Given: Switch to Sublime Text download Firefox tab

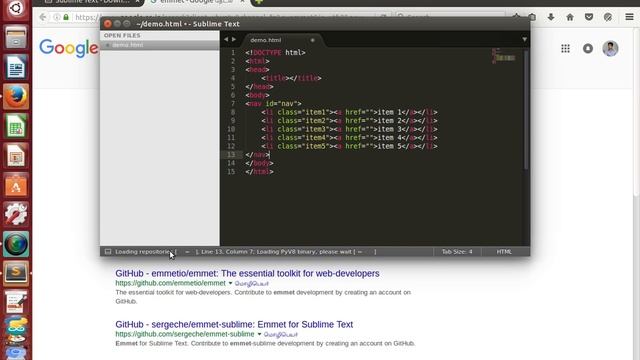Looking at the screenshot, I should pyautogui.click(x=92, y=2).
